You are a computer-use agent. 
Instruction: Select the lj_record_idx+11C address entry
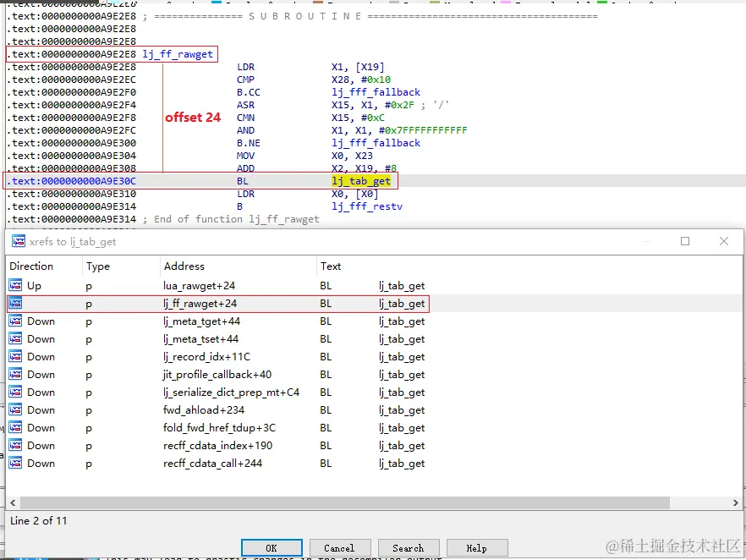tap(206, 356)
